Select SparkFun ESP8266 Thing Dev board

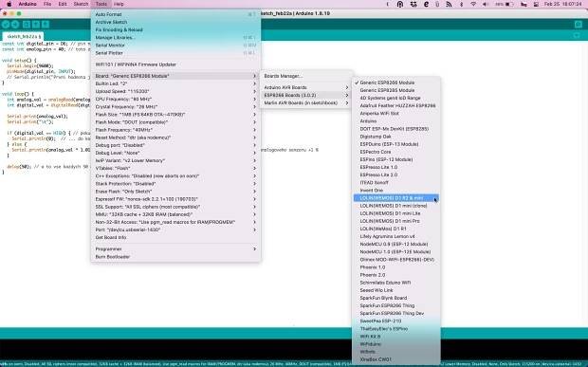[x=396, y=313]
